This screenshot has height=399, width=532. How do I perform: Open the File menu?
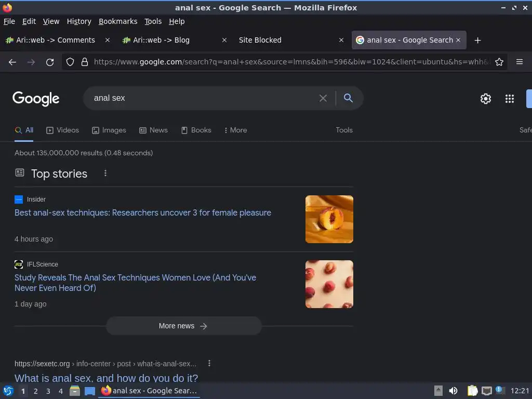[x=9, y=21]
